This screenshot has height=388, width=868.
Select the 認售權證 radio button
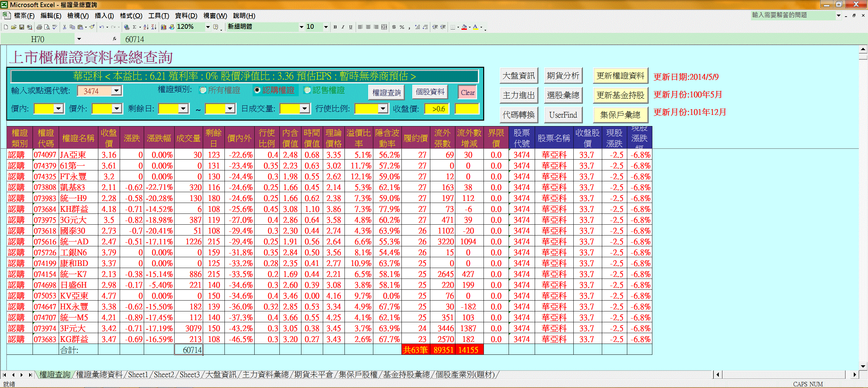(307, 90)
